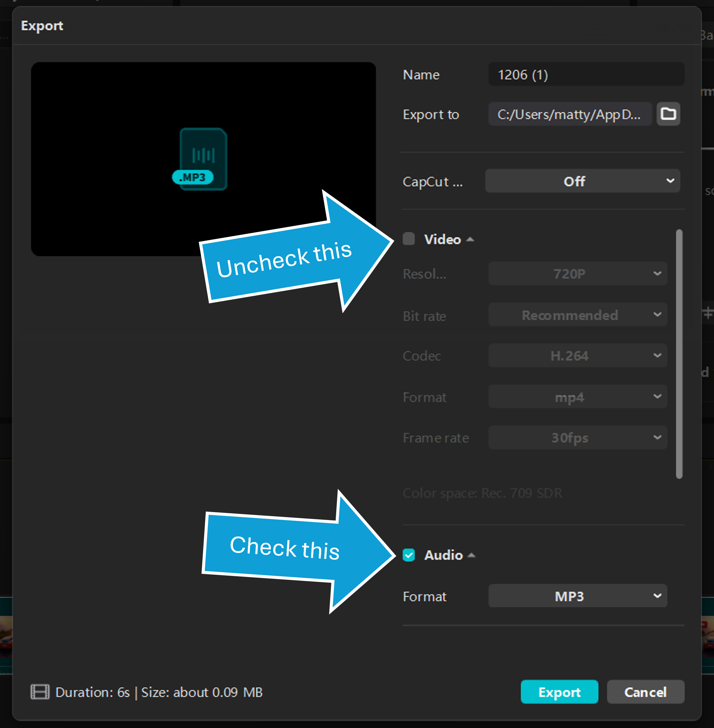Screen dimensions: 714x728
Task: Collapse the Video section arrow
Action: coord(470,239)
